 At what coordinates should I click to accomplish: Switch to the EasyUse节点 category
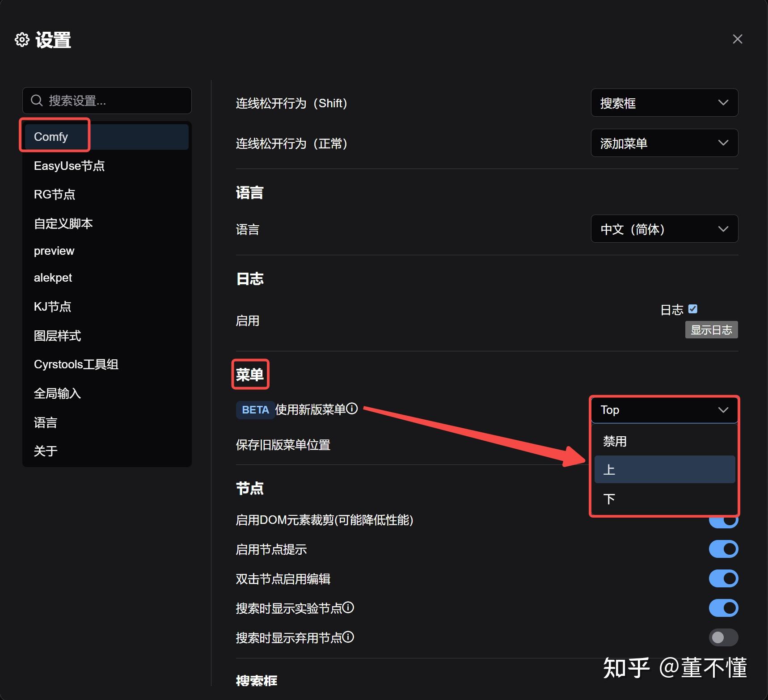pos(69,165)
